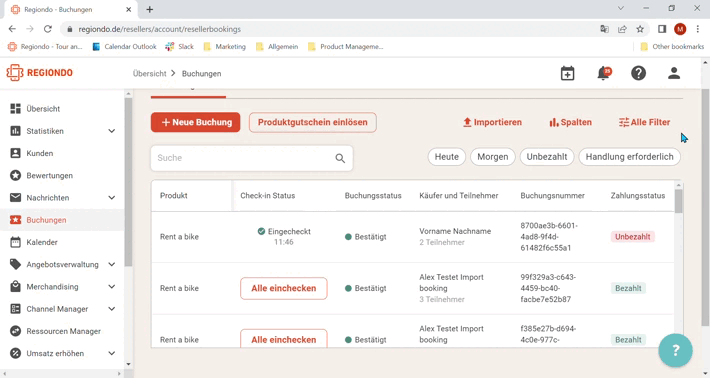Toggle the Unbezahlt quick filter
The image size is (710, 378).
pyautogui.click(x=547, y=157)
